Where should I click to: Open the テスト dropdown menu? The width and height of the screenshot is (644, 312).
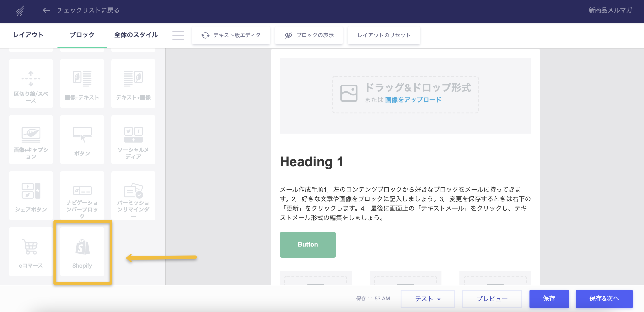click(x=428, y=299)
